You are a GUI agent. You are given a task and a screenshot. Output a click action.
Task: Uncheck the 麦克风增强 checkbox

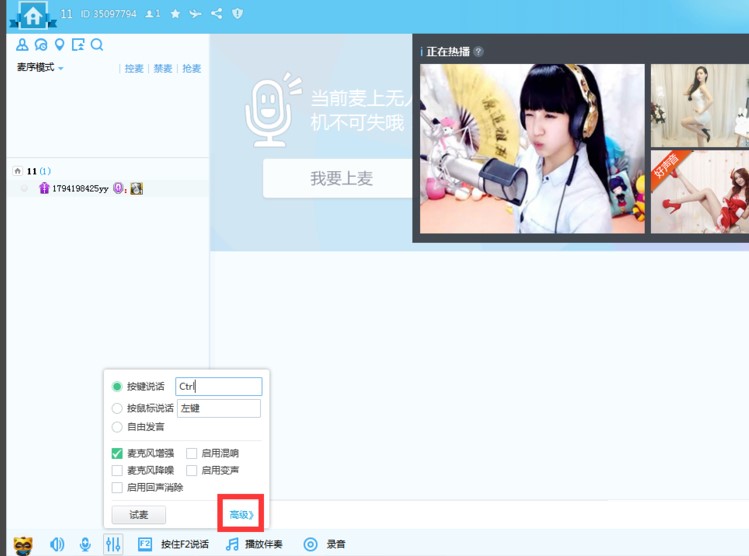(118, 453)
